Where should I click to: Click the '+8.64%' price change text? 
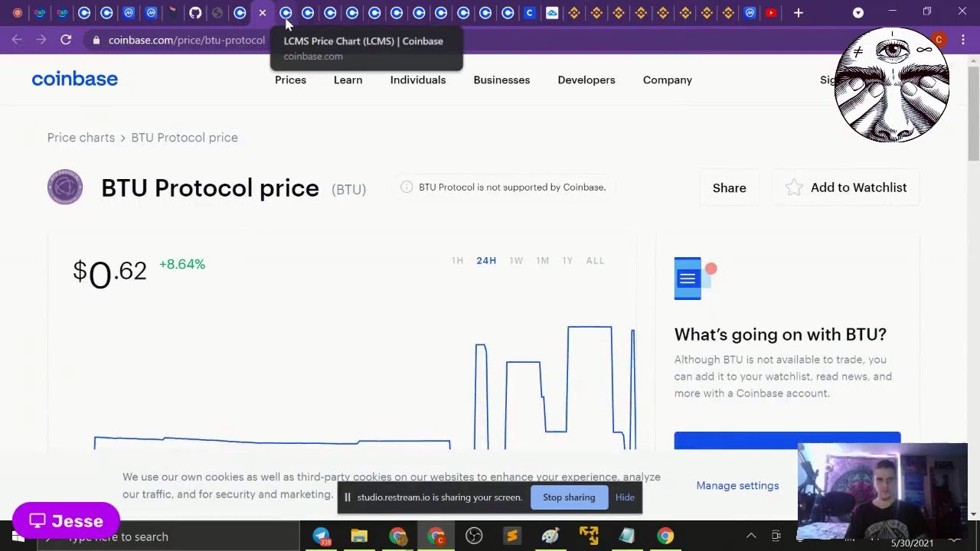pos(182,264)
